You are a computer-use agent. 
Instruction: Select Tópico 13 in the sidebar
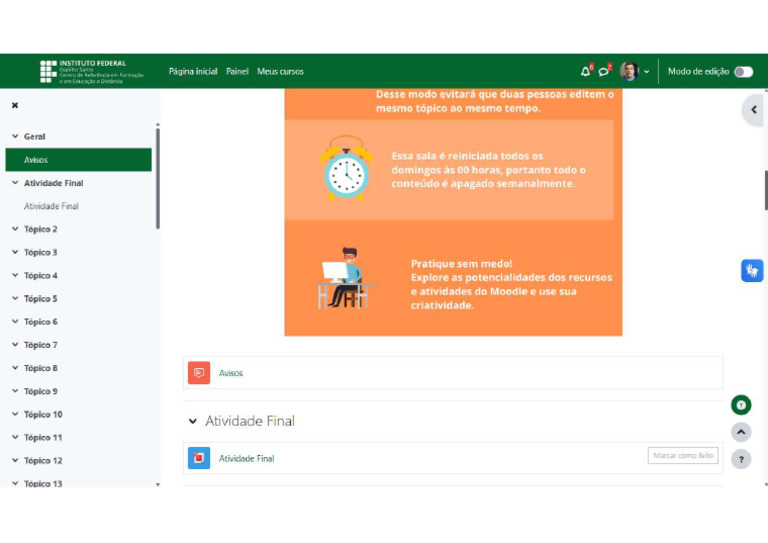(43, 483)
